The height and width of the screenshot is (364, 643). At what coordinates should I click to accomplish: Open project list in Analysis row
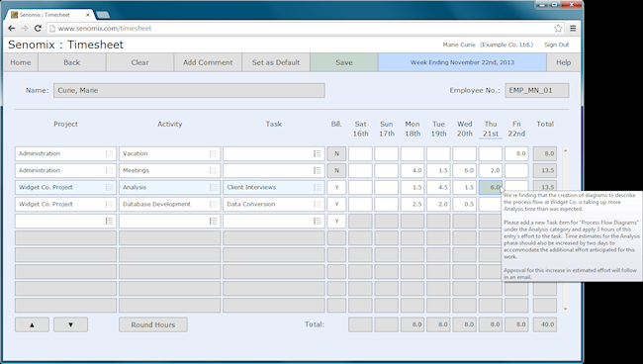click(x=109, y=187)
